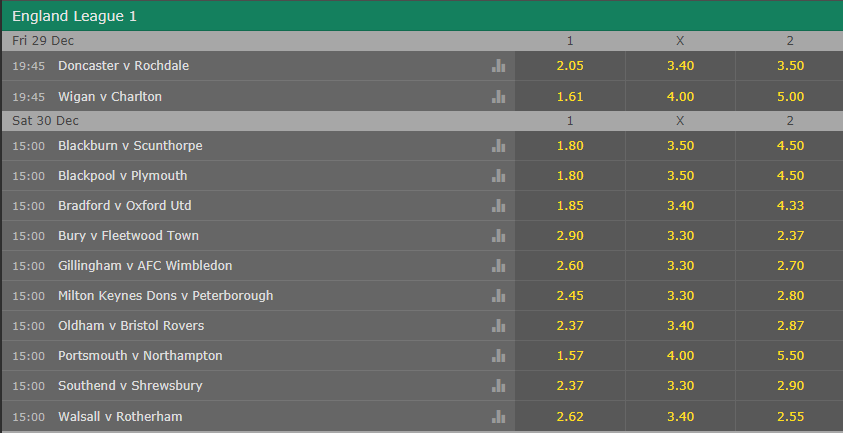Choose Oxford Utd away odds 4.33
843x433 pixels.
tap(790, 205)
